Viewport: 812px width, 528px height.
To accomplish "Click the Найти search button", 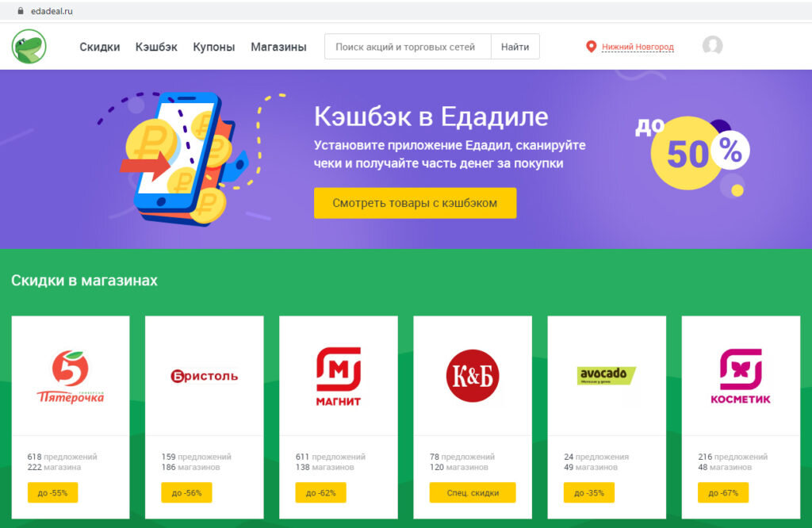I will (x=515, y=47).
